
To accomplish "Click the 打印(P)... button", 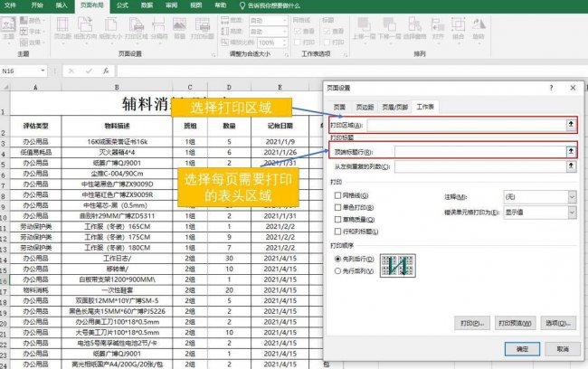I will pyautogui.click(x=472, y=323).
